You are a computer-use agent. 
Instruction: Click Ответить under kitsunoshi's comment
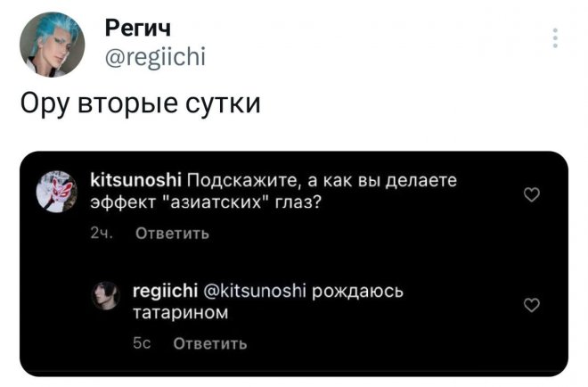pyautogui.click(x=173, y=234)
